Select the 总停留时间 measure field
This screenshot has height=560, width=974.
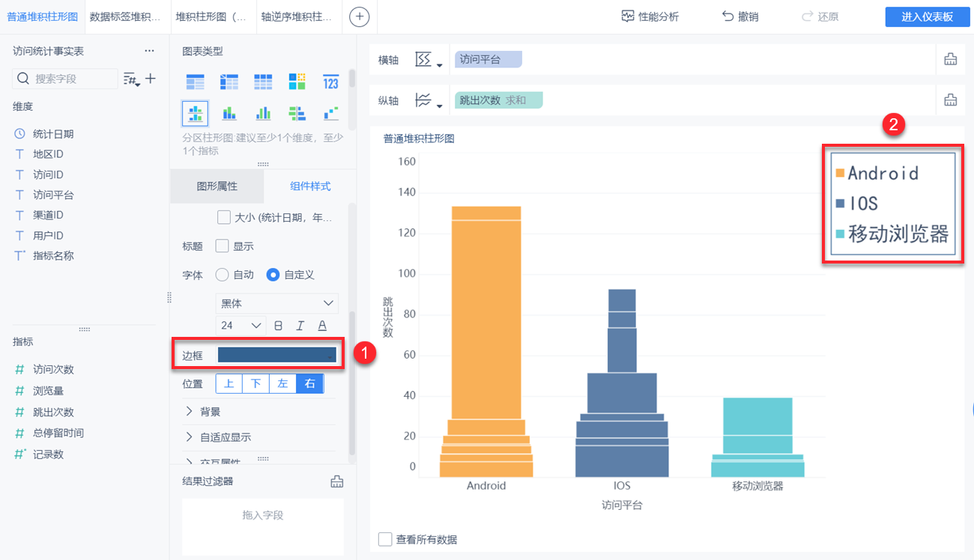[x=58, y=433]
